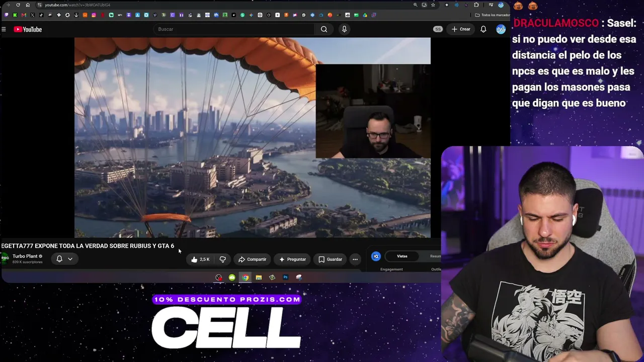The height and width of the screenshot is (362, 644).
Task: Focus the youtube.com address bar
Action: [226, 5]
